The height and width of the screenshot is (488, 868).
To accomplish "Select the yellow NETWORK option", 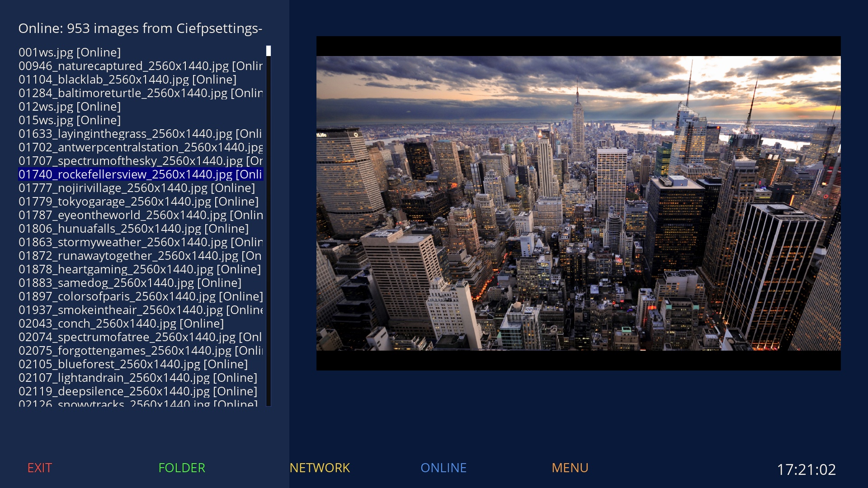I will [320, 468].
